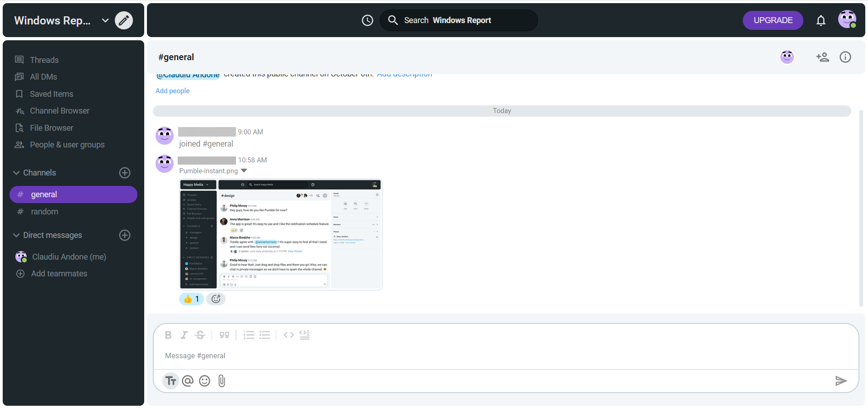Toggle the thumbs up reaction

click(191, 299)
